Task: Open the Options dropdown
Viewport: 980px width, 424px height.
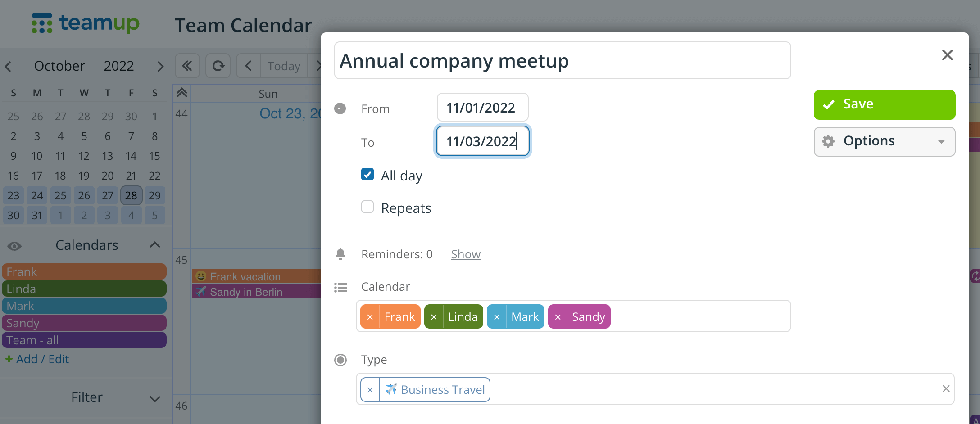Action: [x=884, y=141]
